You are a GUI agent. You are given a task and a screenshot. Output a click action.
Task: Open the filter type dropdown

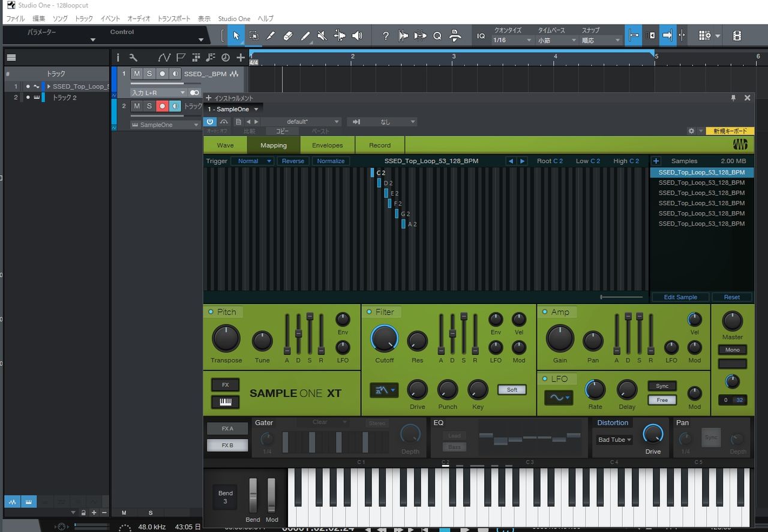[x=385, y=390]
